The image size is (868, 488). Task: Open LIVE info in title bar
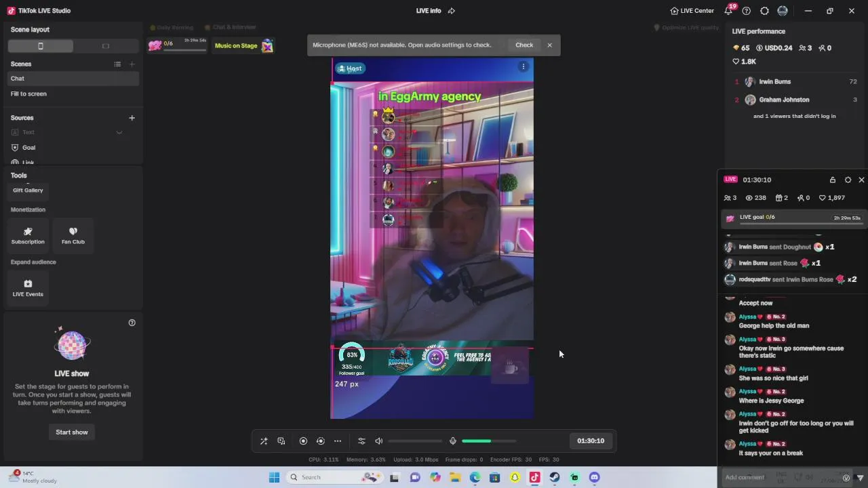(429, 11)
